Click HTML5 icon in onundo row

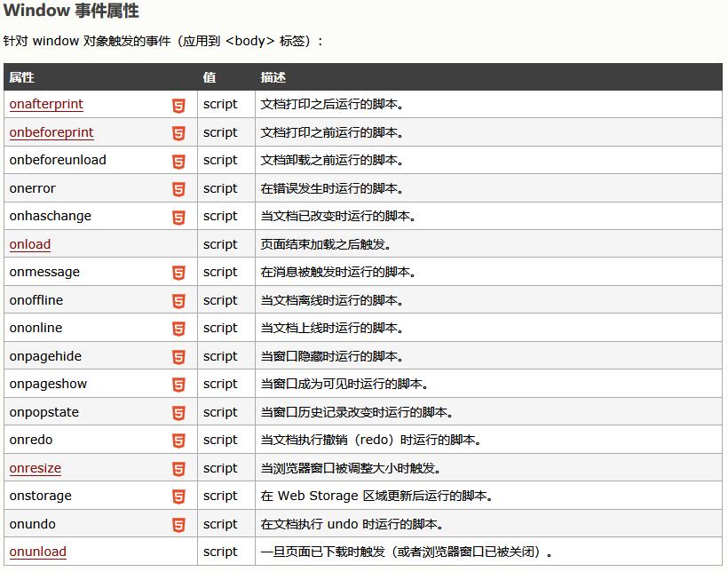click(178, 525)
